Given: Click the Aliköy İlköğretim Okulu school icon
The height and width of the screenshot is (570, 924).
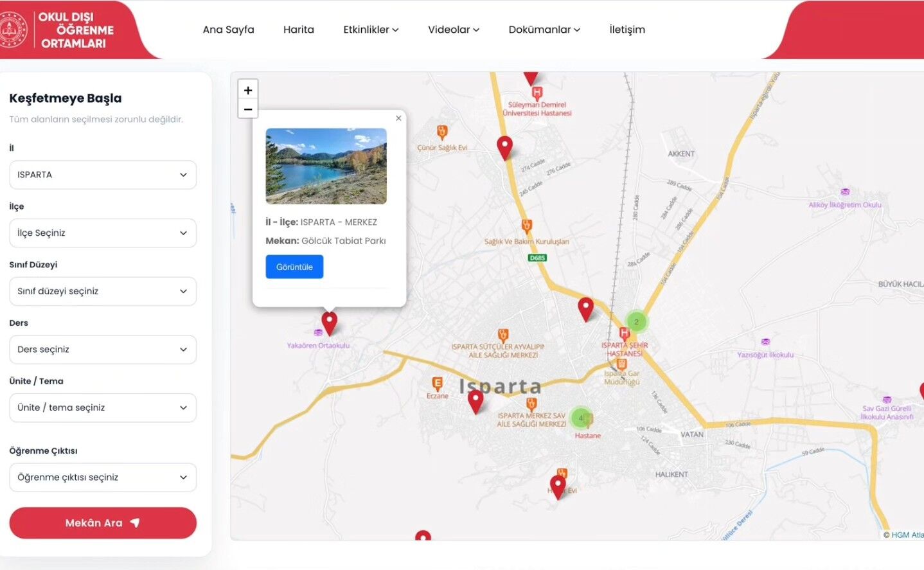Looking at the screenshot, I should 845,192.
